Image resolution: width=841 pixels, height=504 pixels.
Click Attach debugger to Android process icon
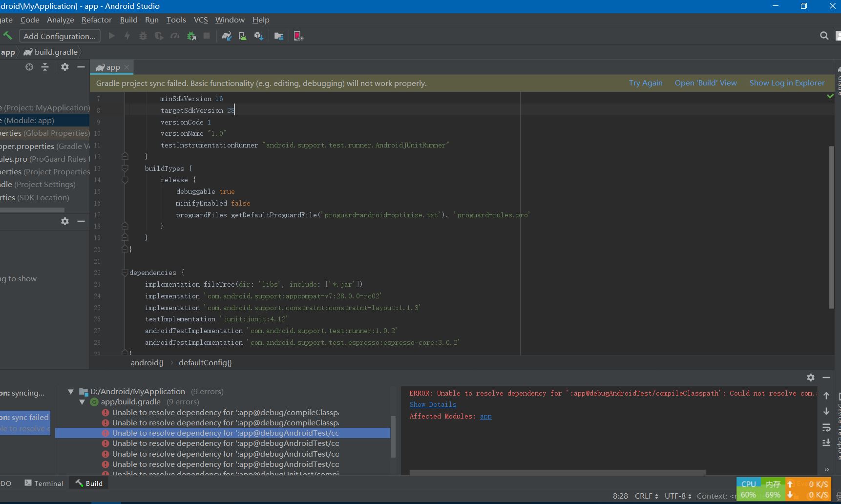click(x=191, y=36)
